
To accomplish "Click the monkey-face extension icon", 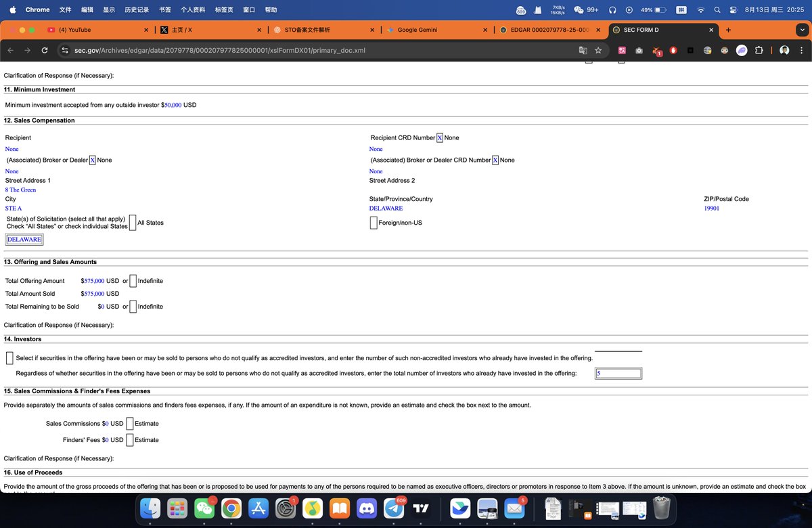I will click(725, 50).
